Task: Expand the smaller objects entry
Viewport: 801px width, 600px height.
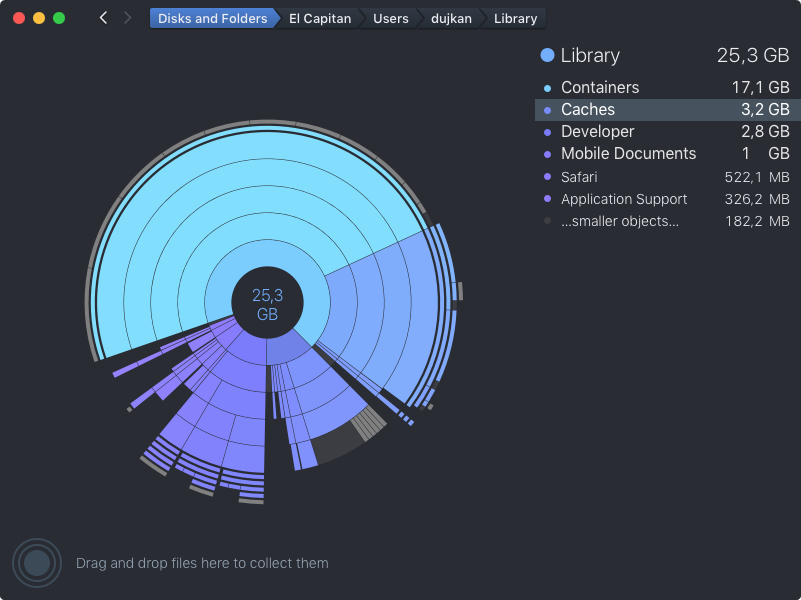Action: click(x=619, y=221)
